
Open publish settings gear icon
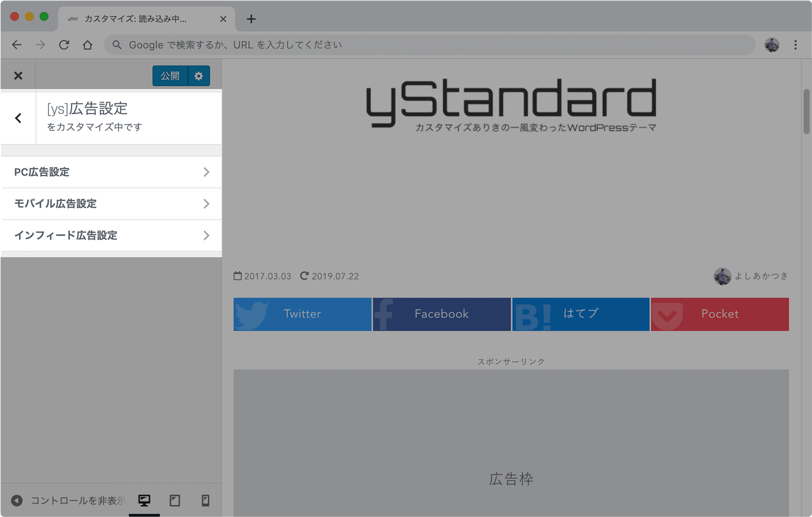coord(199,76)
